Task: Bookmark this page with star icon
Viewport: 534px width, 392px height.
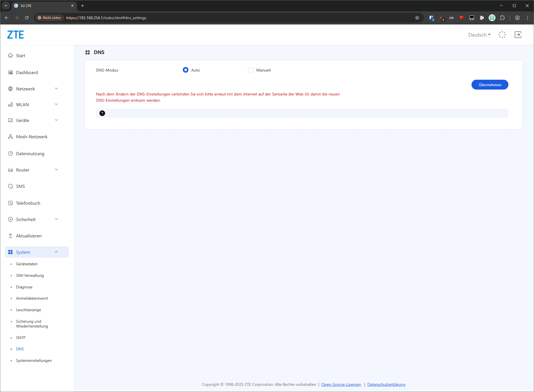Action: [417, 18]
